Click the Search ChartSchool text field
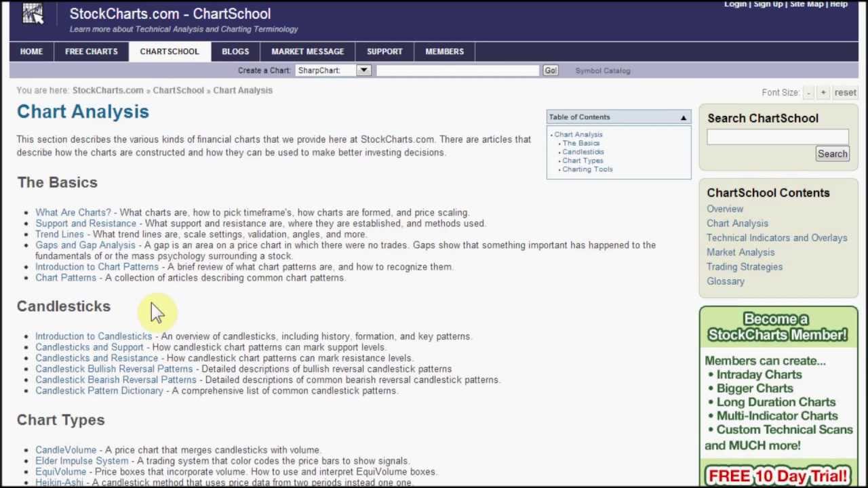This screenshot has width=868, height=488. (778, 136)
